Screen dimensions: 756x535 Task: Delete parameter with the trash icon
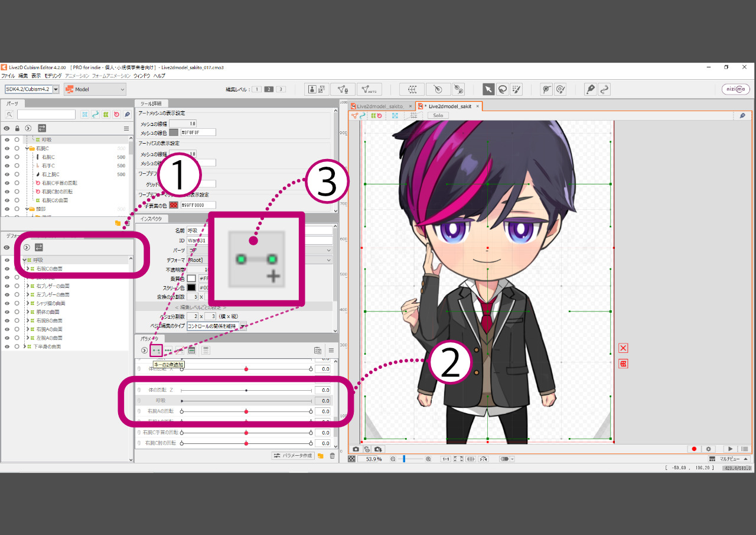(332, 456)
